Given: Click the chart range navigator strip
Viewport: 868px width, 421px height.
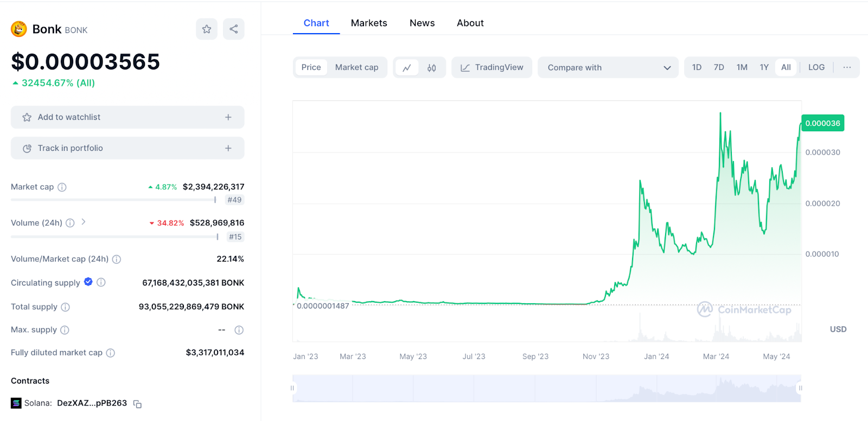Looking at the screenshot, I should [x=547, y=388].
